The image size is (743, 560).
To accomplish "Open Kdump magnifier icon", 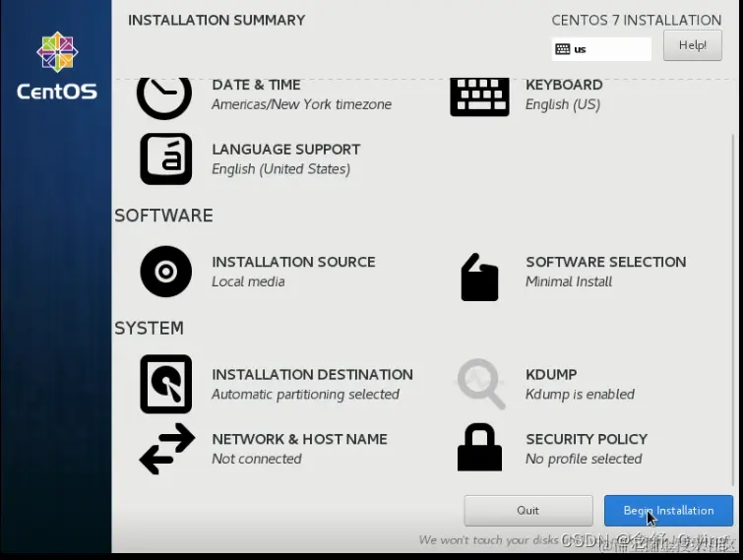I will [481, 384].
